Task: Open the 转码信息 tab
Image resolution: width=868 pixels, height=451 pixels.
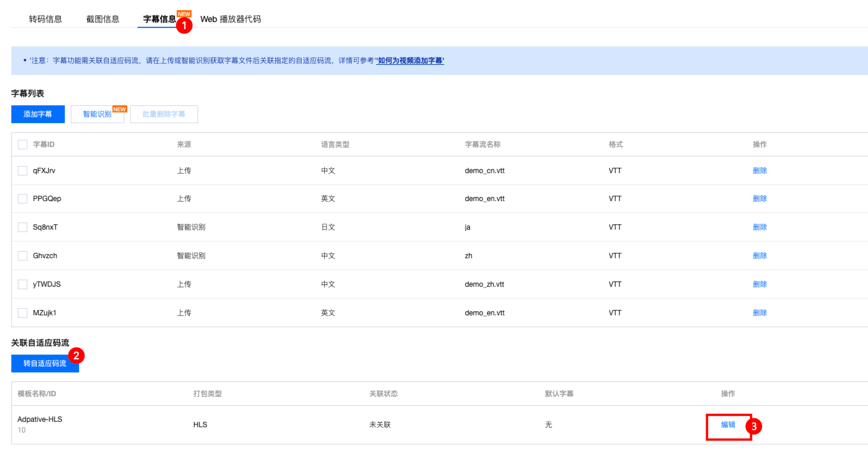Action: point(45,19)
